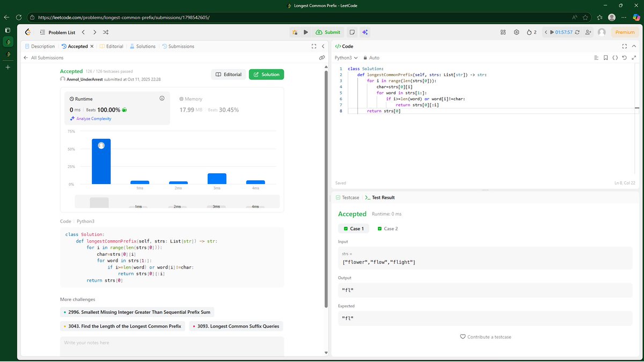Run code with the play icon

[306, 32]
